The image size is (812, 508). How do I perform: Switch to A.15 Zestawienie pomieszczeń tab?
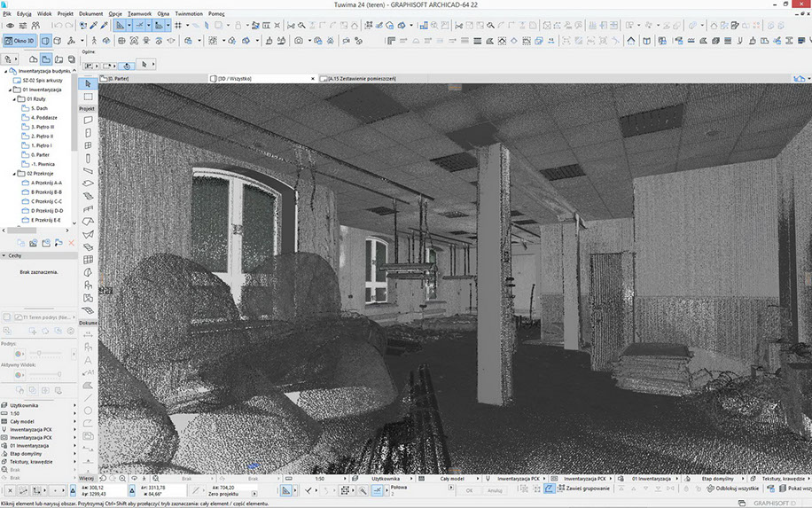(x=362, y=79)
